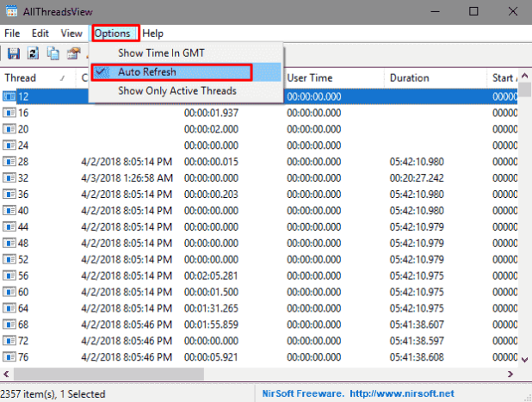Click the thread icon for row 52

(9, 259)
